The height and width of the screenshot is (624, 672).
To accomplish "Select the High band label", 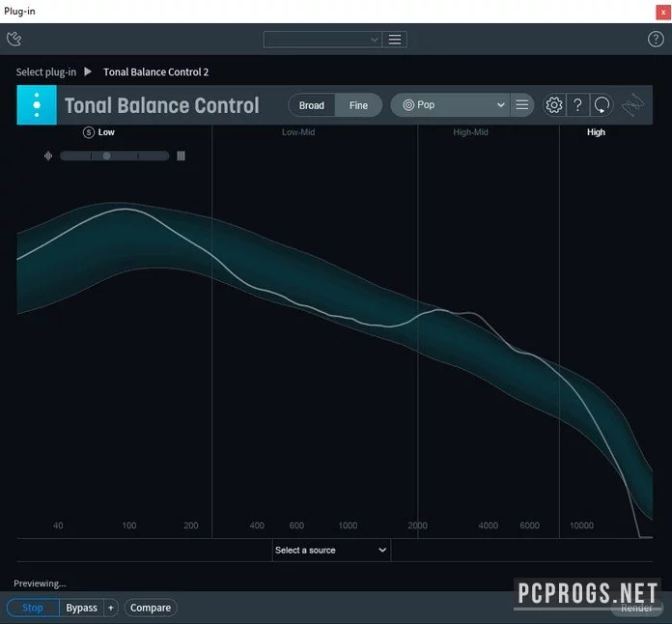I will (596, 132).
